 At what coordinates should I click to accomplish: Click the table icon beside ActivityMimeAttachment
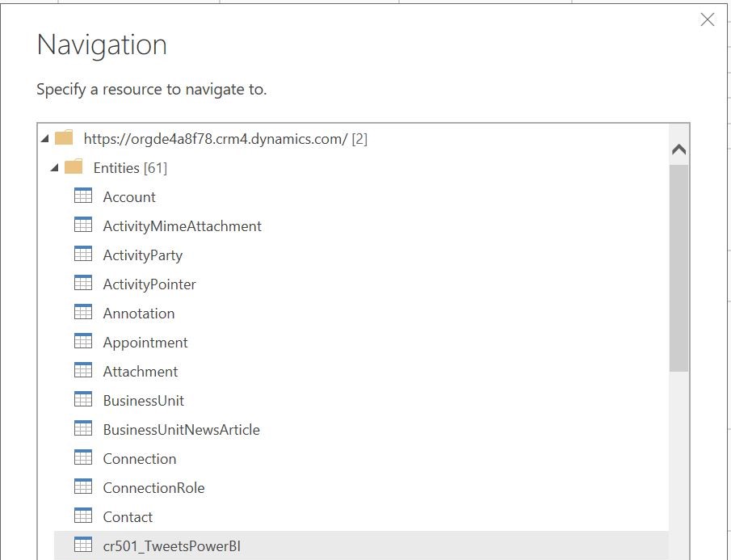[x=83, y=225]
